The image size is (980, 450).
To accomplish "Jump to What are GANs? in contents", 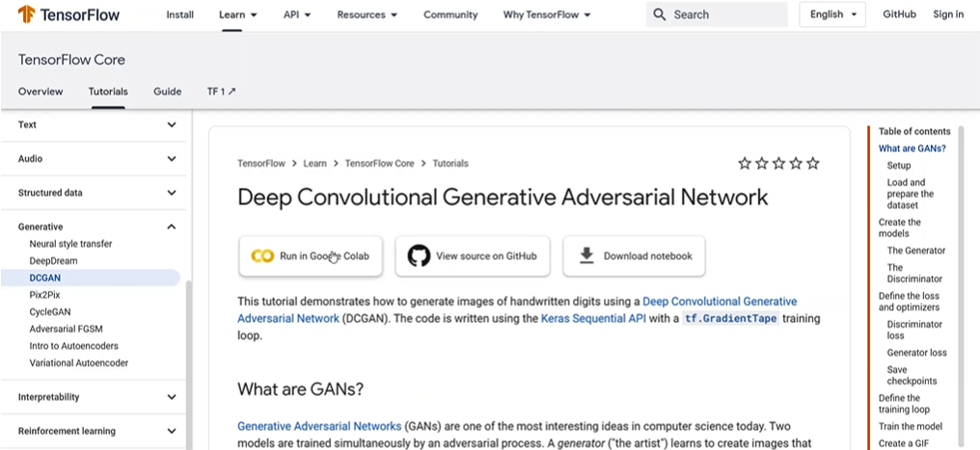I will click(x=912, y=148).
